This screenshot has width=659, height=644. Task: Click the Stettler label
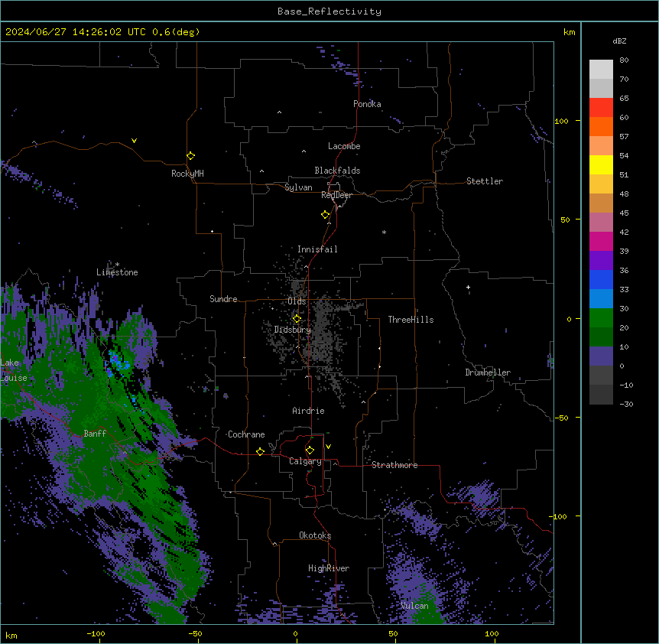(485, 181)
